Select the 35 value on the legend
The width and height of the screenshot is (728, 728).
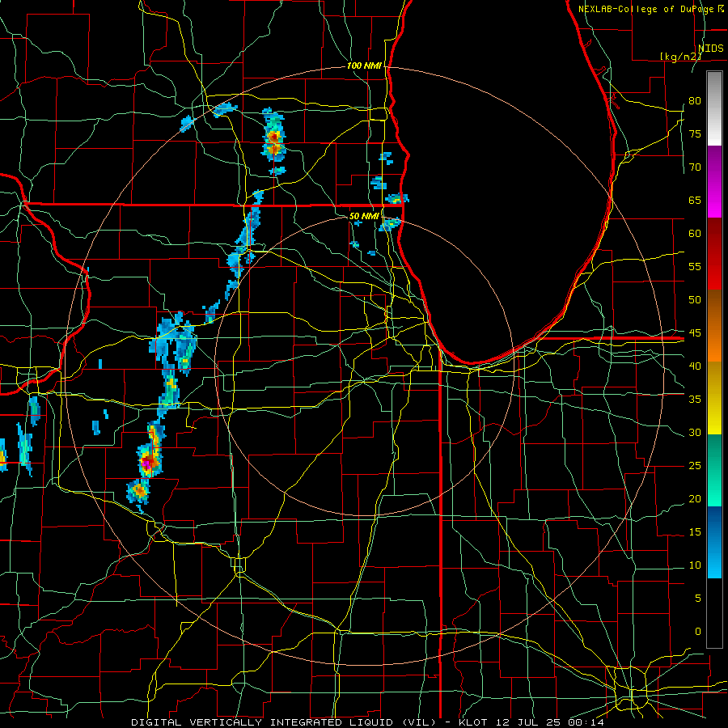pos(695,400)
